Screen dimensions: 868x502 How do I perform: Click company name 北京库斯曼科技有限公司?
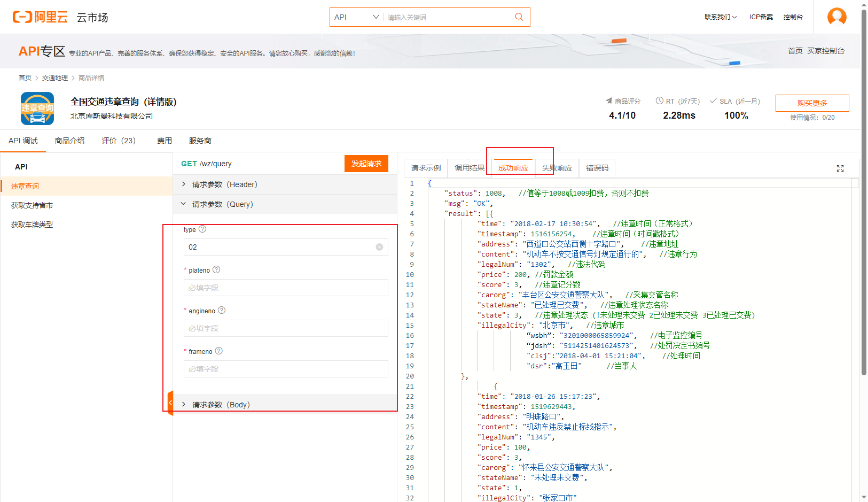click(x=112, y=116)
